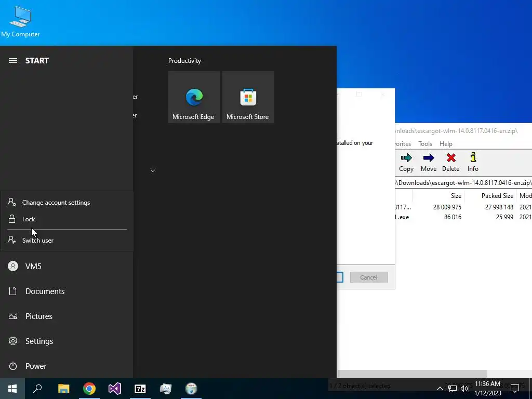Viewport: 532px width, 399px height.
Task: Open Settings from Start sidebar
Action: click(66, 341)
